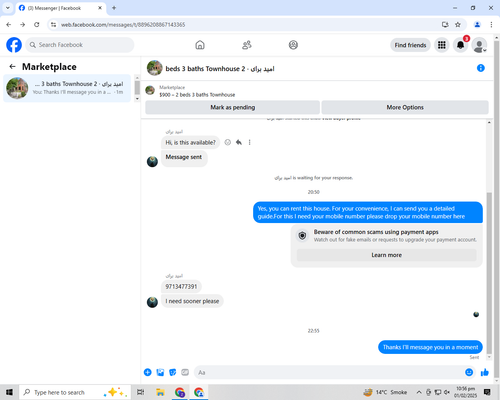This screenshot has height=400, width=500.
Task: Open a new browser tab
Action: click(114, 8)
